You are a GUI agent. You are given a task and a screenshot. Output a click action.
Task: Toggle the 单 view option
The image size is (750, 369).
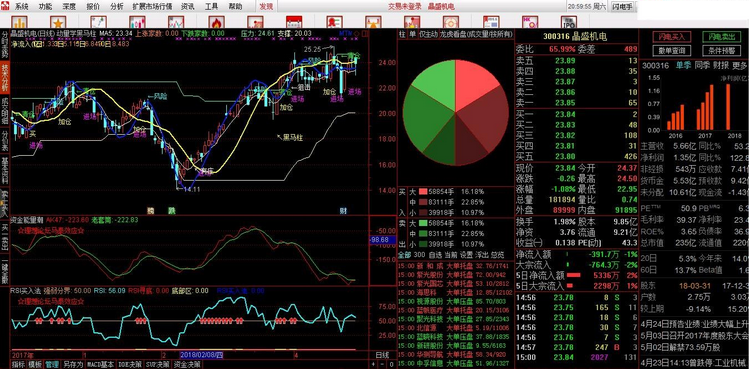click(411, 34)
